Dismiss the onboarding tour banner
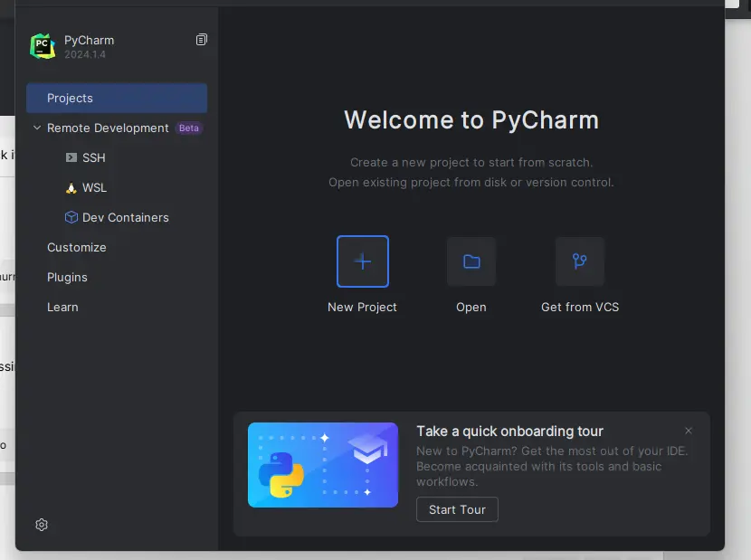Image resolution: width=751 pixels, height=560 pixels. (x=689, y=431)
